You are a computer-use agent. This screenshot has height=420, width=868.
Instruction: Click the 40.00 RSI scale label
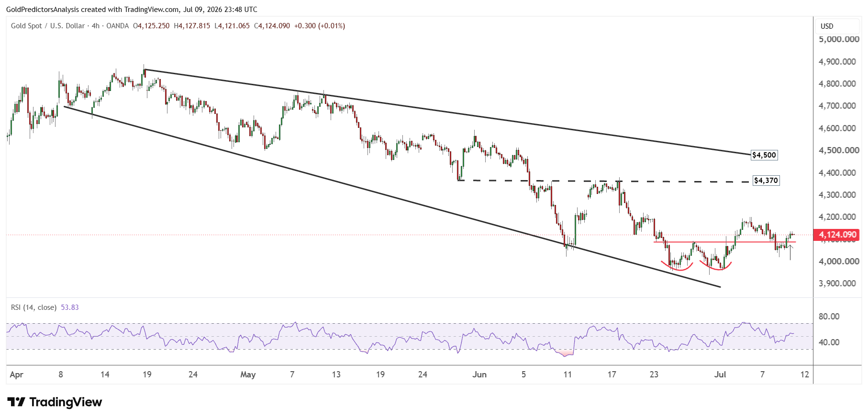click(x=829, y=342)
